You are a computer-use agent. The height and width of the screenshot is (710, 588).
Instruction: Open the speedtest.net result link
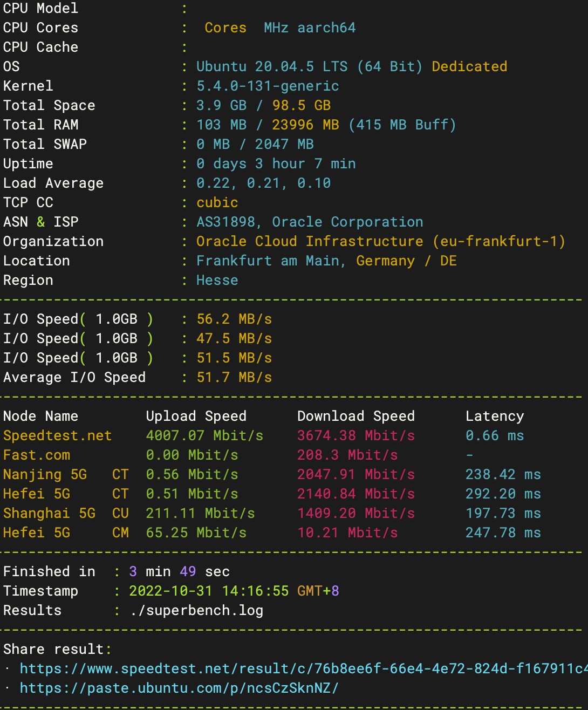302,669
